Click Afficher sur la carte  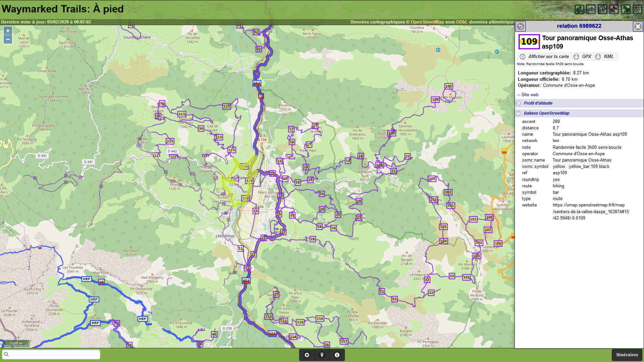pyautogui.click(x=545, y=57)
